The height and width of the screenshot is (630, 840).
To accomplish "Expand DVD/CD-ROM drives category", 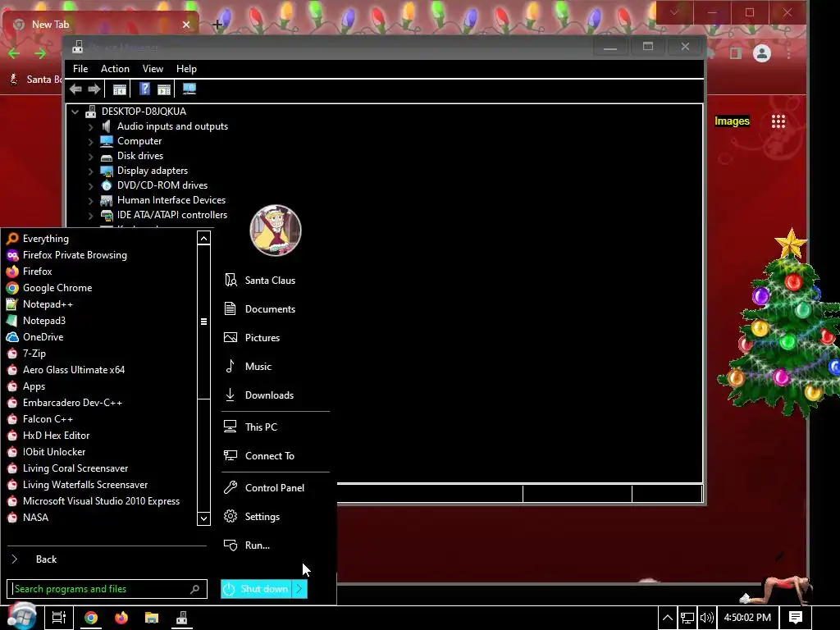I will click(90, 186).
